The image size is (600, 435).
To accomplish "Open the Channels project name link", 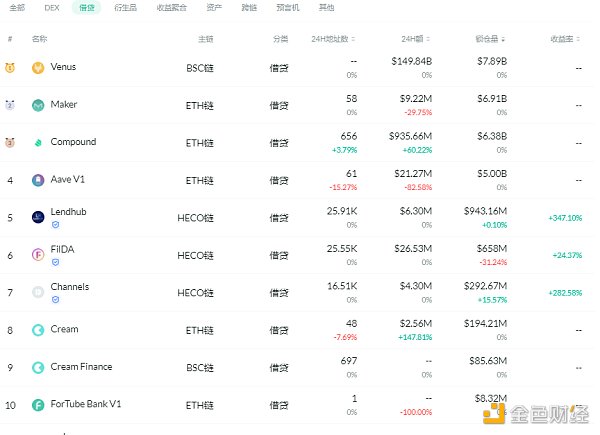I will [70, 287].
